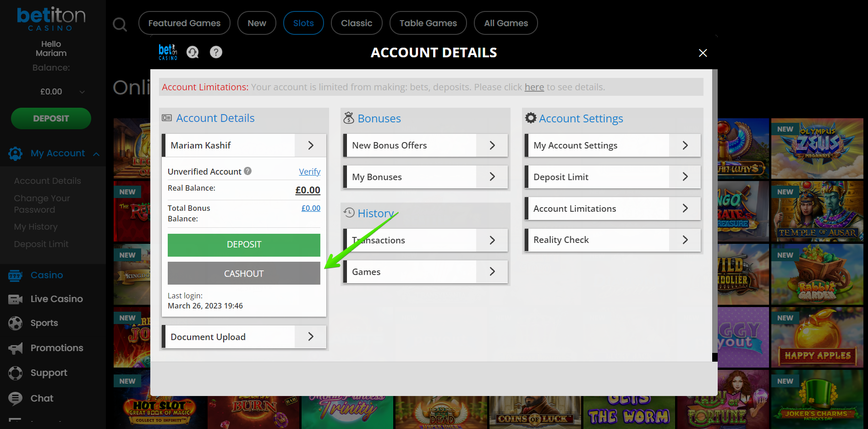The width and height of the screenshot is (868, 429).
Task: Open the My Bonuses row arrow
Action: [492, 176]
